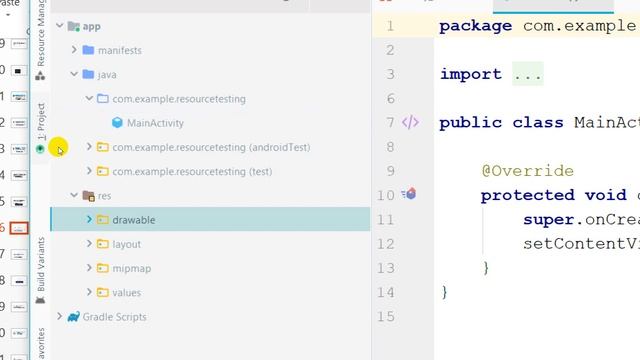Expand the values folder
Image resolution: width=640 pixels, height=360 pixels.
tap(89, 292)
